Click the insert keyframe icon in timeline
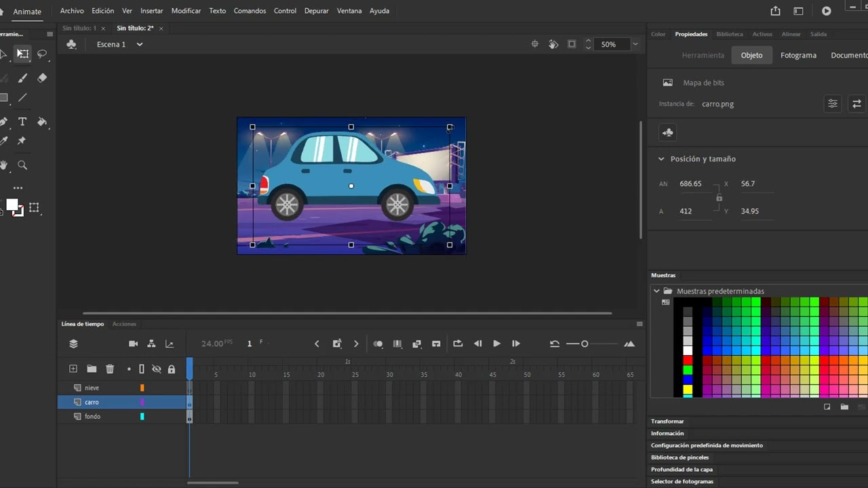868x488 pixels. point(336,344)
